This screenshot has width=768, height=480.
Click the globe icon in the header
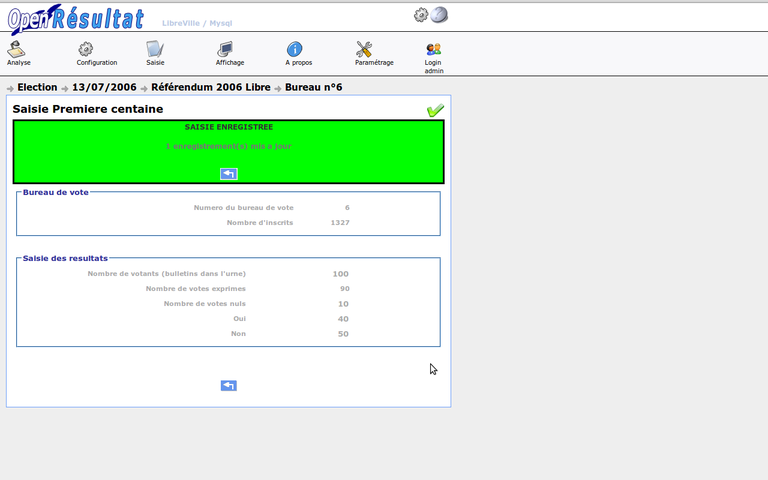point(439,15)
